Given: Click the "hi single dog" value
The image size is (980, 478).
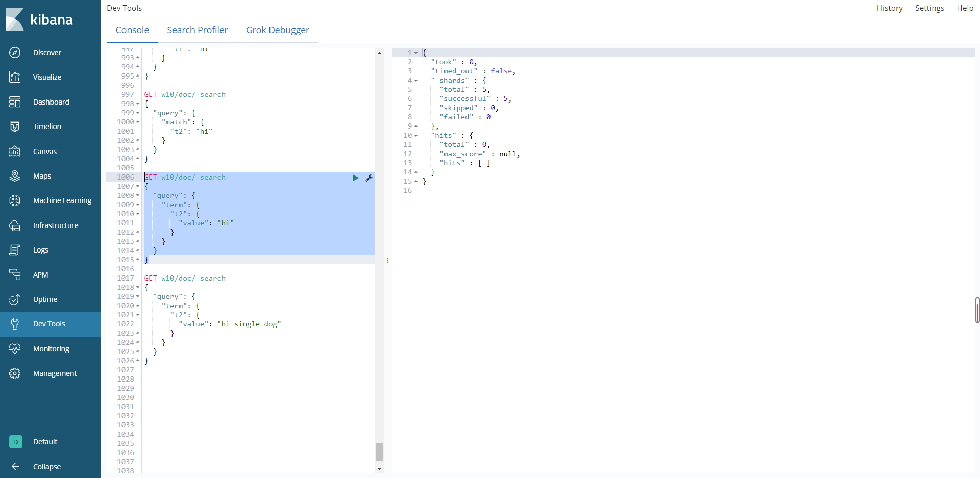Looking at the screenshot, I should pos(249,324).
